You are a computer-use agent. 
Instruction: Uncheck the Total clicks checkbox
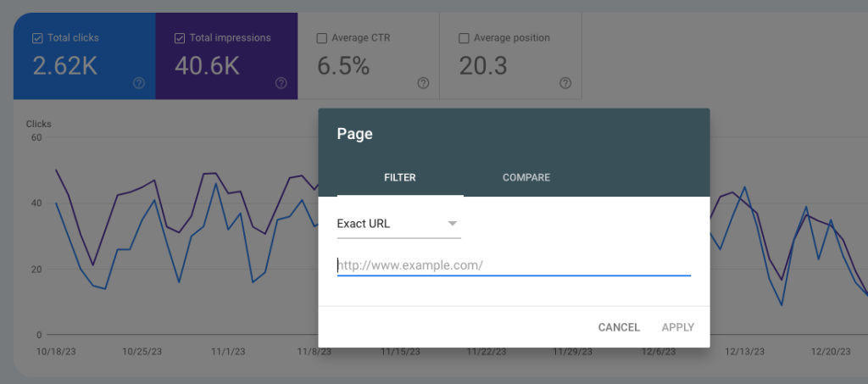[37, 38]
